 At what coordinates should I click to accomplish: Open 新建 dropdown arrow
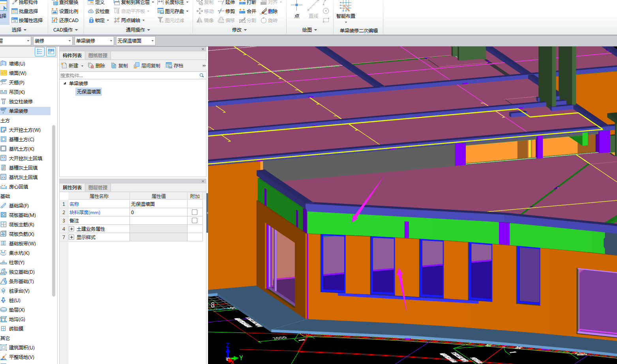(82, 66)
